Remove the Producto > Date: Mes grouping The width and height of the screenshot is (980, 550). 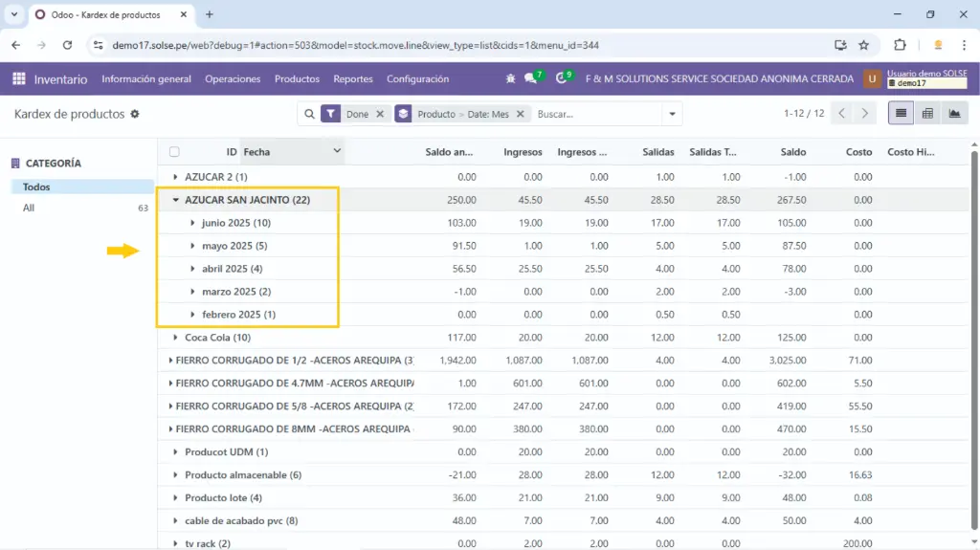point(520,114)
